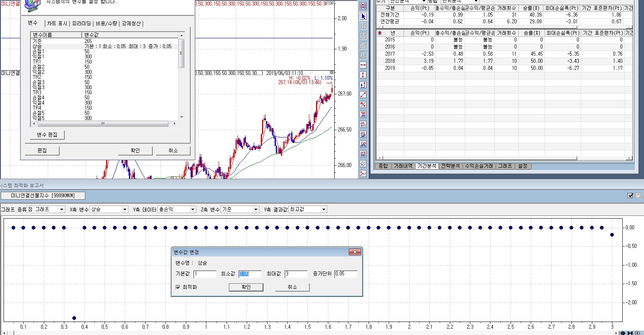Click the zoom-in magnifier icon below the chart
Screen dimensions: 644x335
pyautogui.click(x=637, y=333)
